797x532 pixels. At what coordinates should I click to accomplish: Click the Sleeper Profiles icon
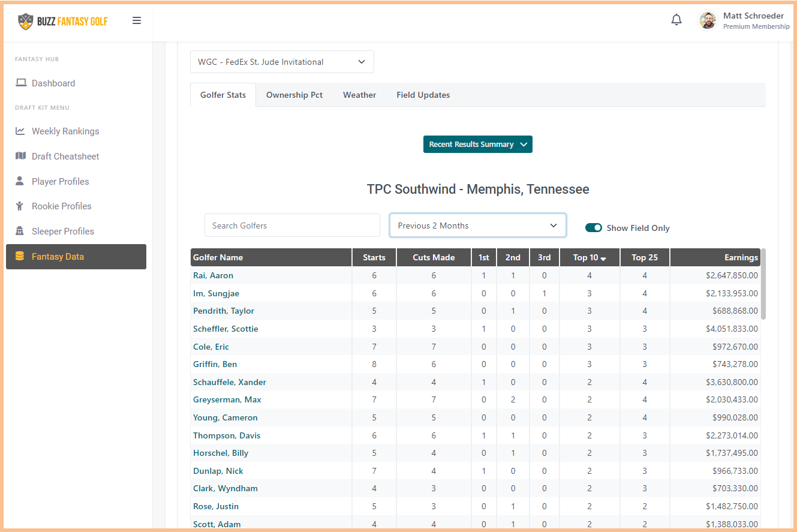point(20,231)
